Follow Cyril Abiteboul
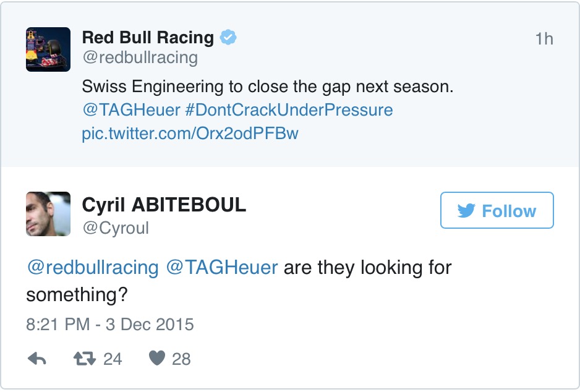Viewport: 580px width, 392px height. [497, 211]
